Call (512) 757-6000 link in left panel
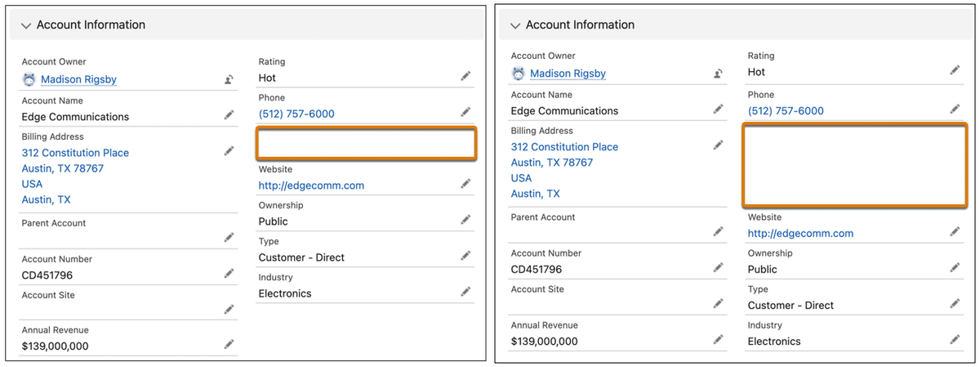This screenshot has width=980, height=367. [x=296, y=114]
